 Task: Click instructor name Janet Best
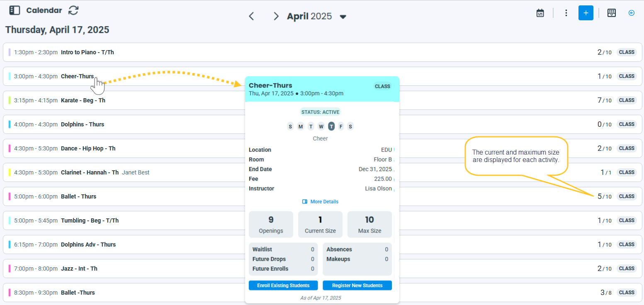tap(136, 172)
